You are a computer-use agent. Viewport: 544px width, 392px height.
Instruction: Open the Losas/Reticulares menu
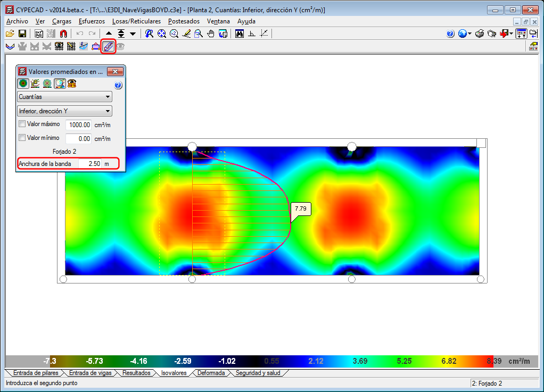136,21
